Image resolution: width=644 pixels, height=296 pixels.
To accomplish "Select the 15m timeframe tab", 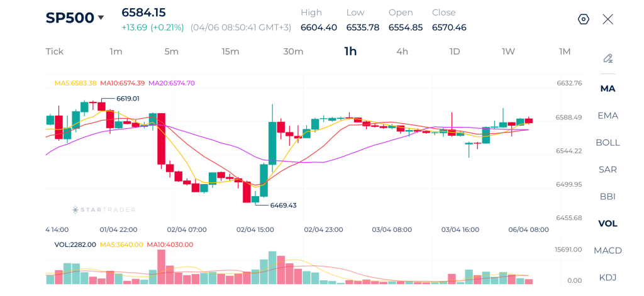I will 230,52.
